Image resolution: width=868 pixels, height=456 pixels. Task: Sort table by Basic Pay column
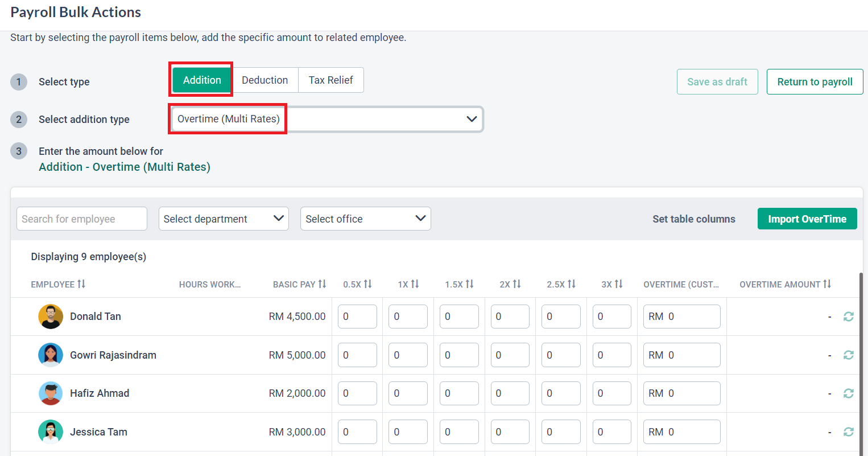click(x=323, y=284)
